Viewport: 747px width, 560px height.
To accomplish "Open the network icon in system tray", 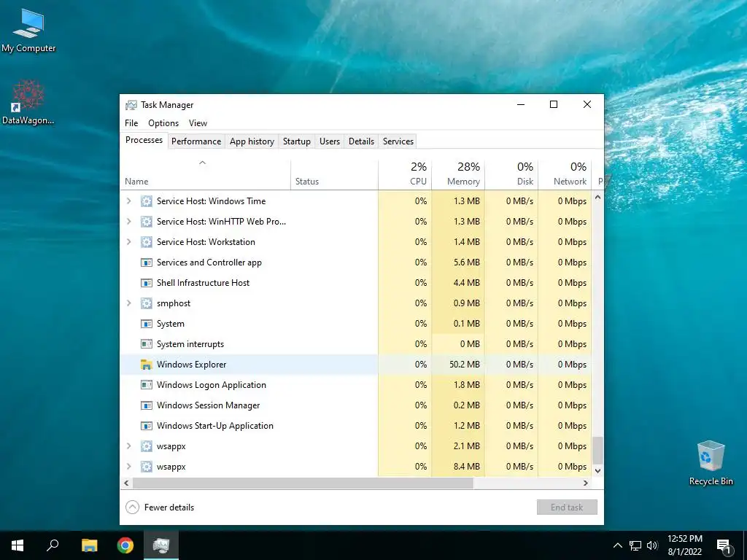I will coord(635,545).
